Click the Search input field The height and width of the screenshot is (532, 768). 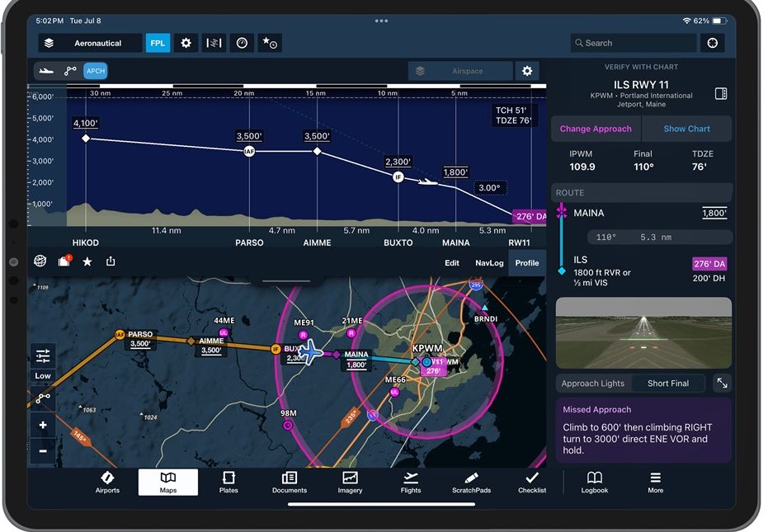(x=634, y=43)
